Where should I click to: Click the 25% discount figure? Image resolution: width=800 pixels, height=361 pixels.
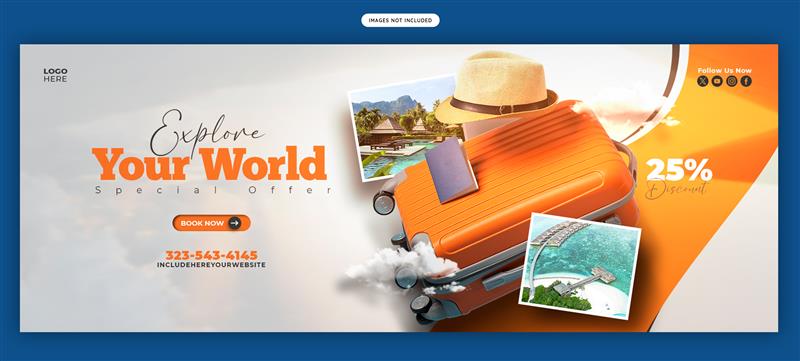coord(679,170)
